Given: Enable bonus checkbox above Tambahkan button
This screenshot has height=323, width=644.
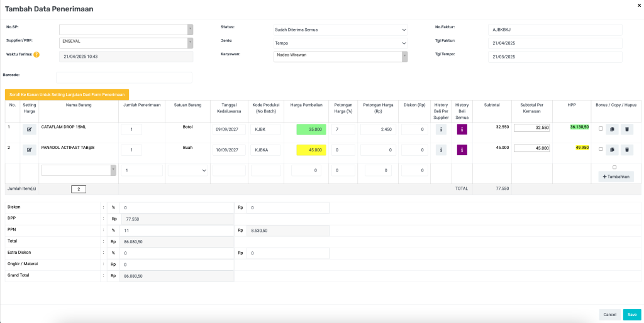Looking at the screenshot, I should click(614, 167).
